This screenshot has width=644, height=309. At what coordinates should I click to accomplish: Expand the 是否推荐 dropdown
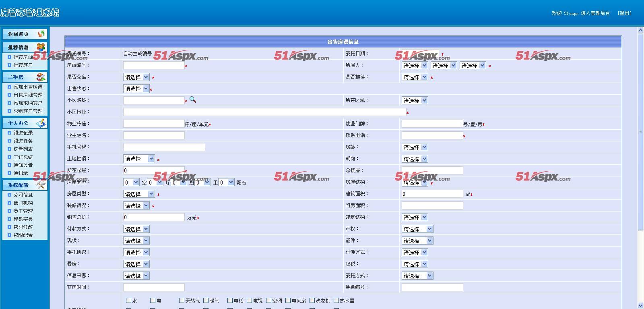click(x=415, y=77)
